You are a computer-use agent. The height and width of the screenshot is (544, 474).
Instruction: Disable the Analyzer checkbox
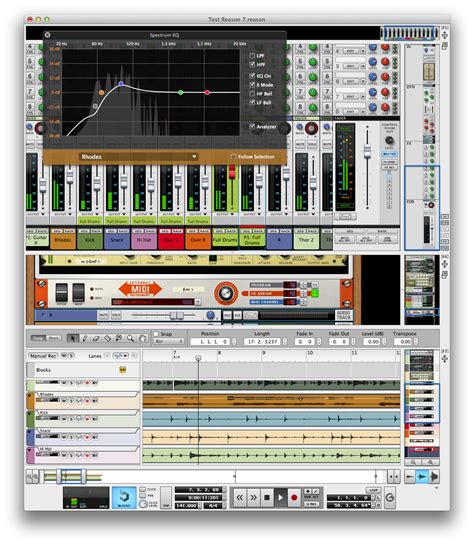pos(252,126)
